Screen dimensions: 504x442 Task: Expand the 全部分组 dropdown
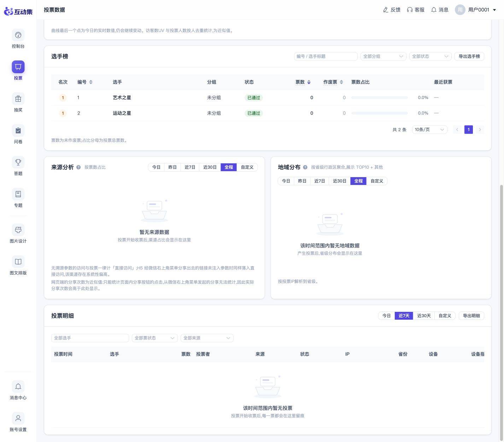[x=383, y=56]
